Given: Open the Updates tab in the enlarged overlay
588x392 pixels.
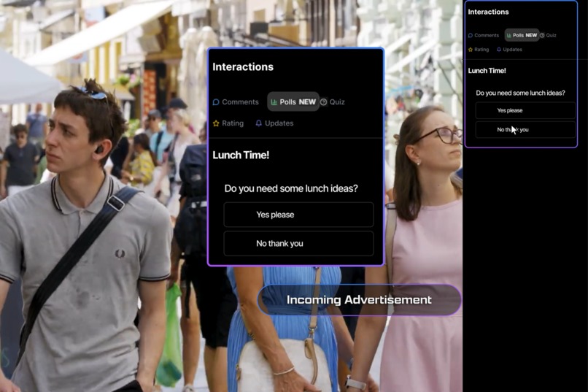Looking at the screenshot, I should pyautogui.click(x=274, y=123).
